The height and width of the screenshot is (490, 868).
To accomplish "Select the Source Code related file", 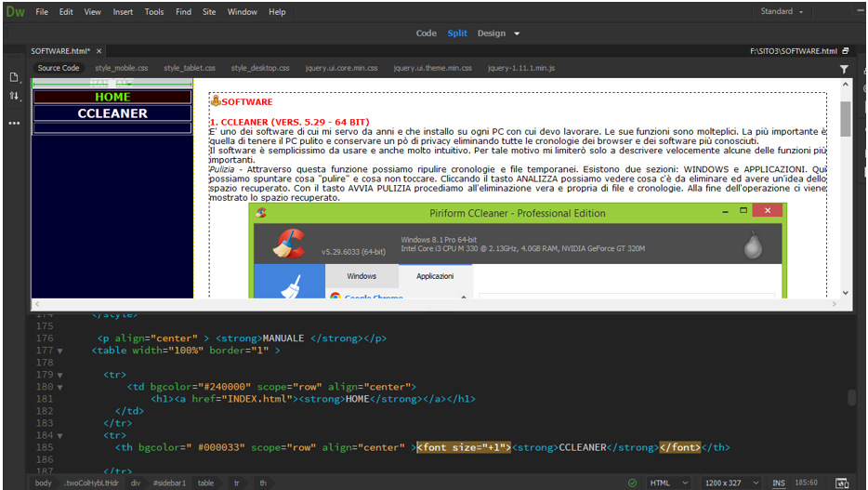I will click(x=59, y=68).
